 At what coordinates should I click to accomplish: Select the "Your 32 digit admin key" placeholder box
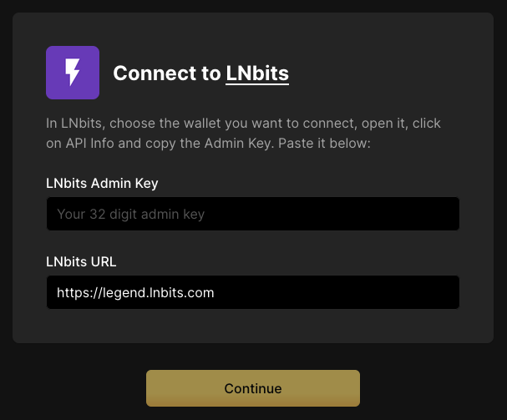[131, 215]
